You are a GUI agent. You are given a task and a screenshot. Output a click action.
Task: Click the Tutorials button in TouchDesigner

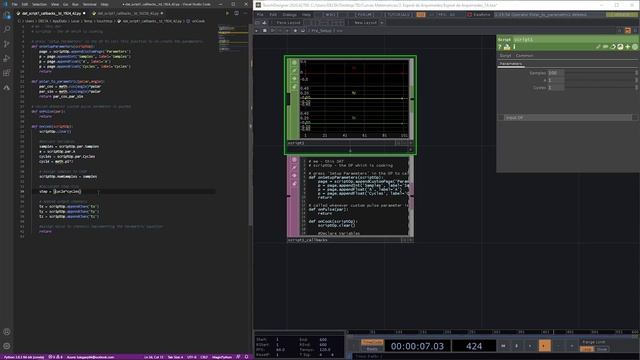(398, 15)
